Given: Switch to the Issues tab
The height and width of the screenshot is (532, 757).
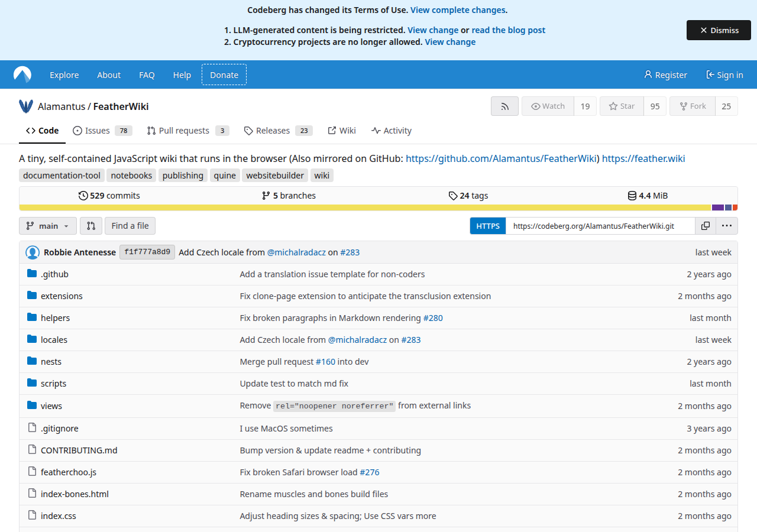Looking at the screenshot, I should click(x=102, y=131).
